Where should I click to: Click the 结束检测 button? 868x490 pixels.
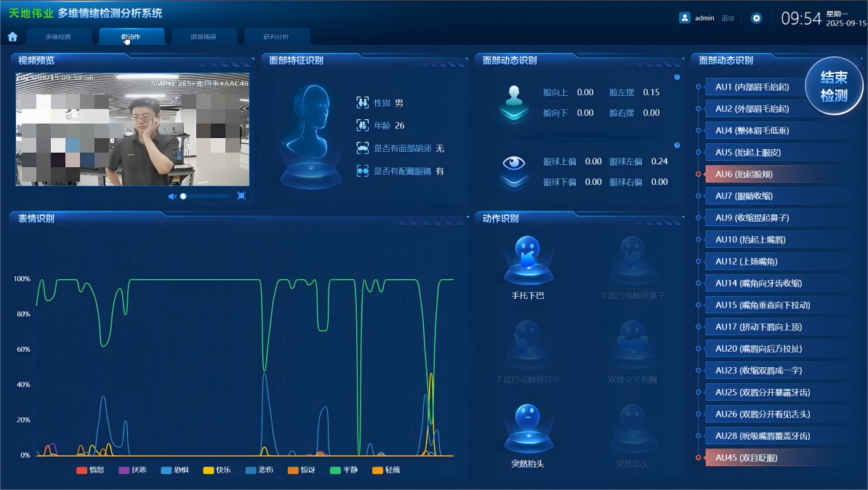[834, 86]
